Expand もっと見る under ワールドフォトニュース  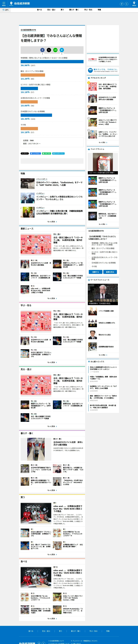pos(103,355)
